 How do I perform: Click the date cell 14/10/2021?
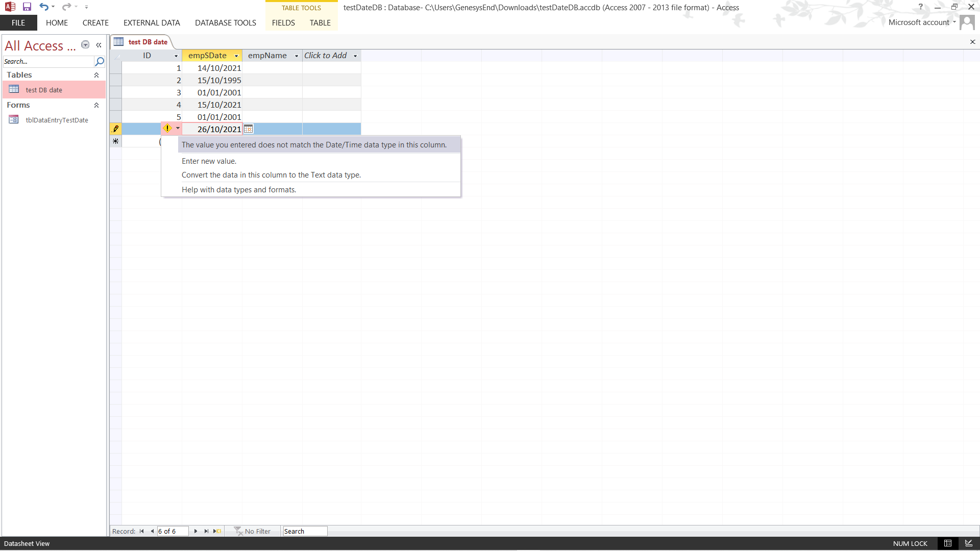[x=212, y=68]
